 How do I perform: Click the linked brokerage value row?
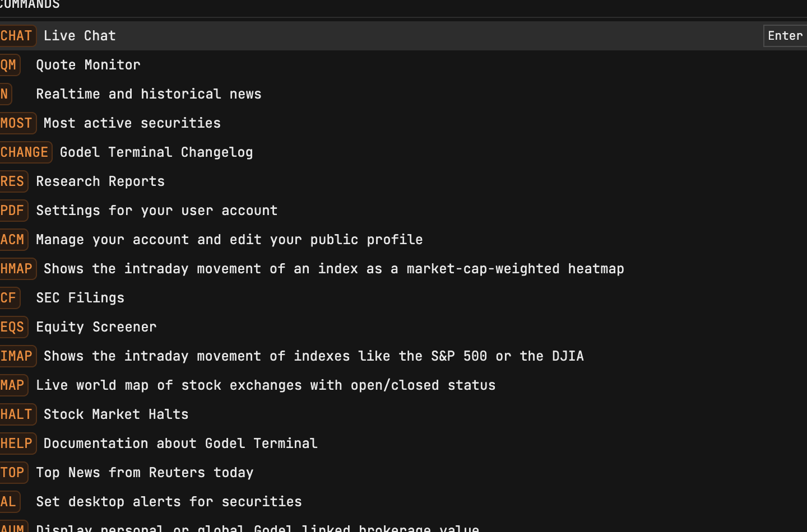point(403,525)
